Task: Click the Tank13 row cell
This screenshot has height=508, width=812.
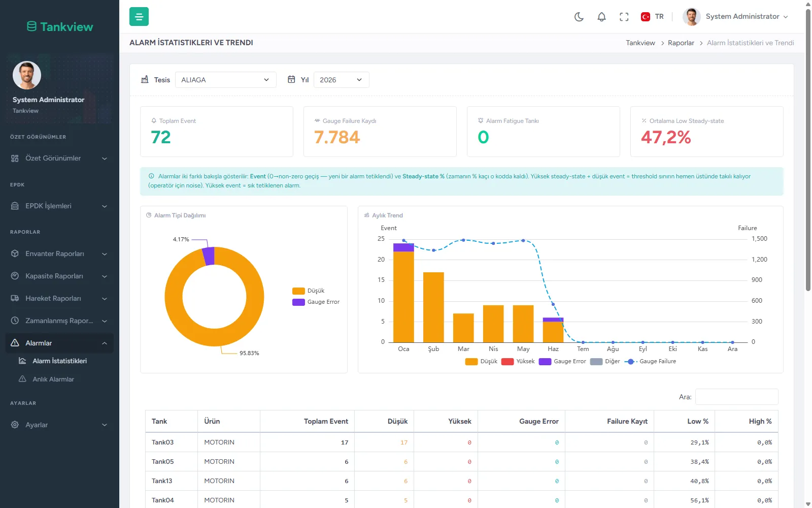Action: coord(172,481)
